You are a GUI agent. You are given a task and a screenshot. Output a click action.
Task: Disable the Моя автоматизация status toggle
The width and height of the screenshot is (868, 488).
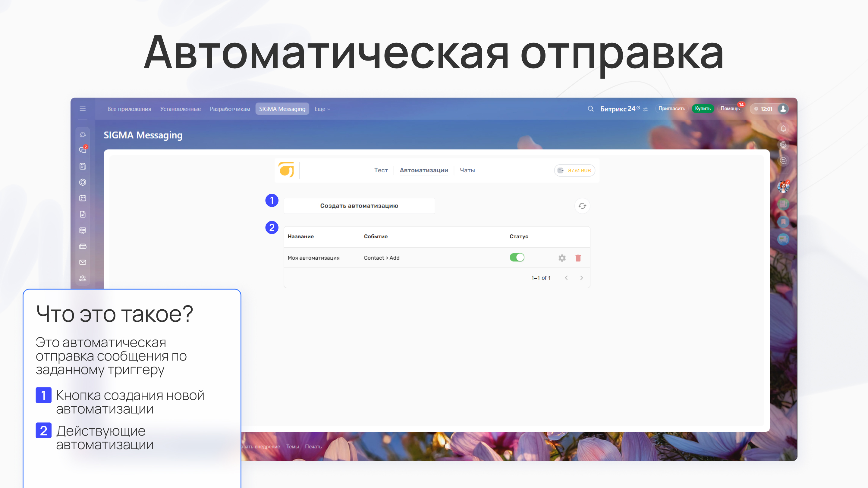coord(517,258)
